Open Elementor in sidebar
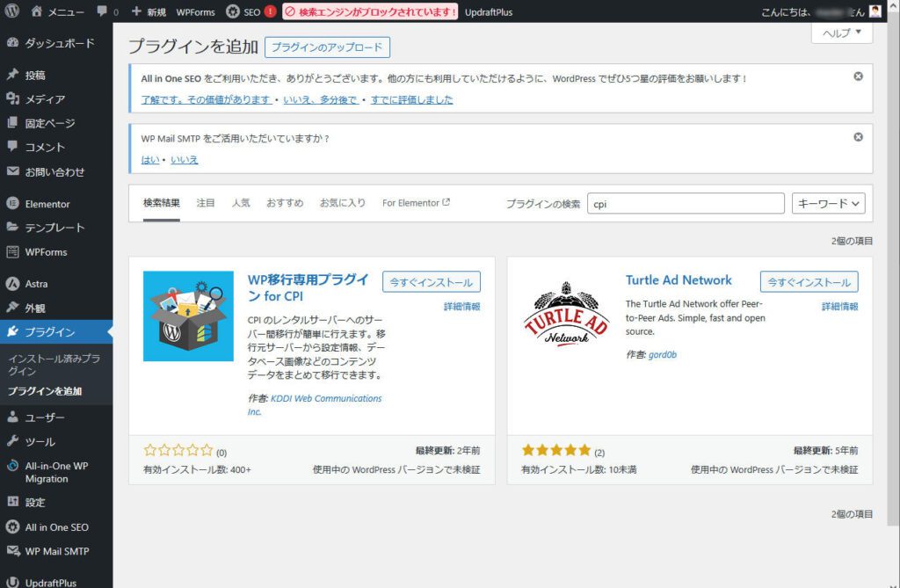The width and height of the screenshot is (900, 588). point(56,204)
